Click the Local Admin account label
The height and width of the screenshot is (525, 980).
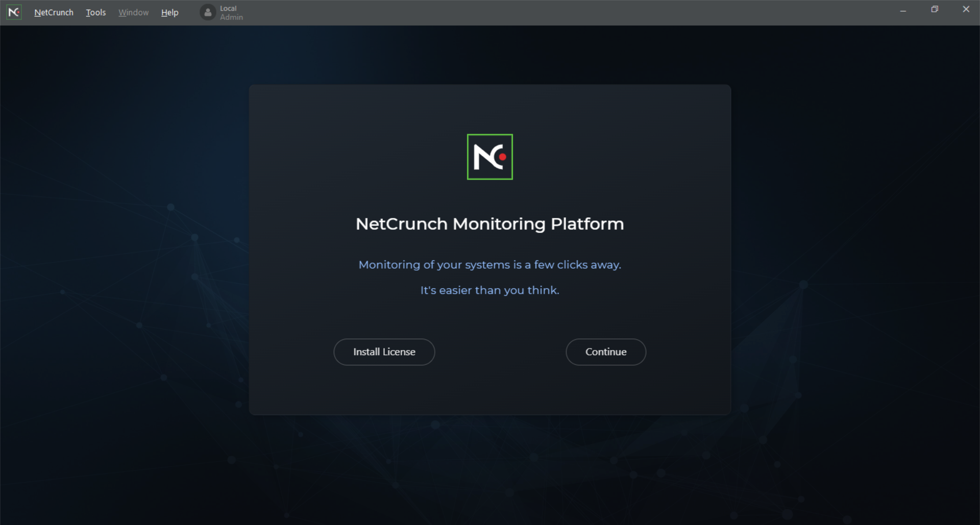(231, 13)
